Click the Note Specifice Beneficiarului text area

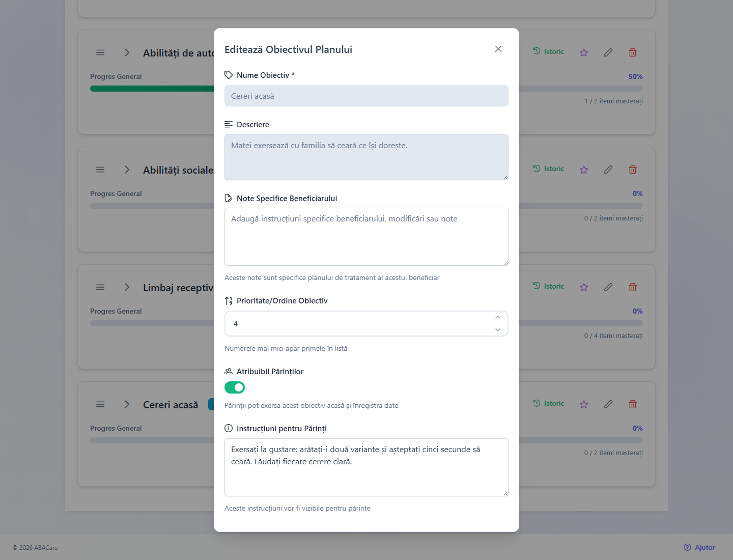[x=366, y=237]
